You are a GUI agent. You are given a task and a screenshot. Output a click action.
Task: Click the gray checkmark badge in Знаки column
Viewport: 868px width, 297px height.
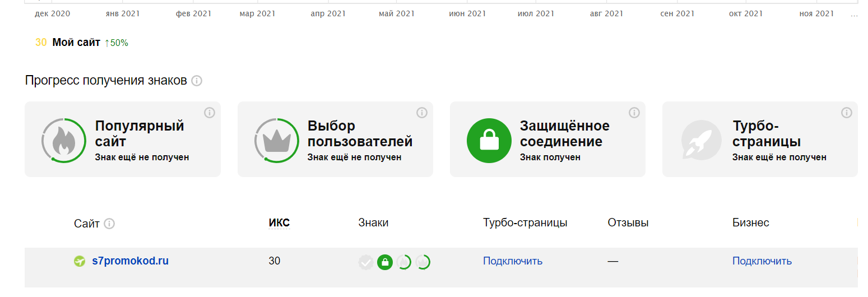click(x=366, y=262)
